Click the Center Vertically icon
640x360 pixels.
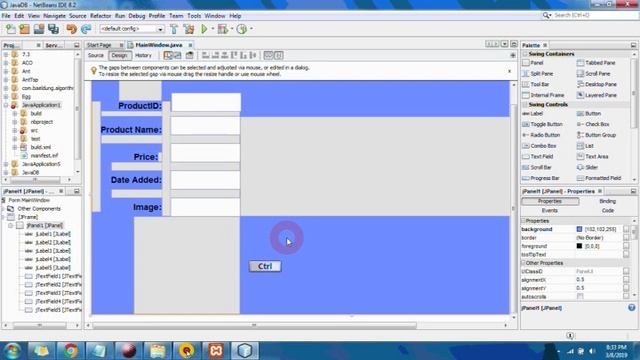point(253,56)
